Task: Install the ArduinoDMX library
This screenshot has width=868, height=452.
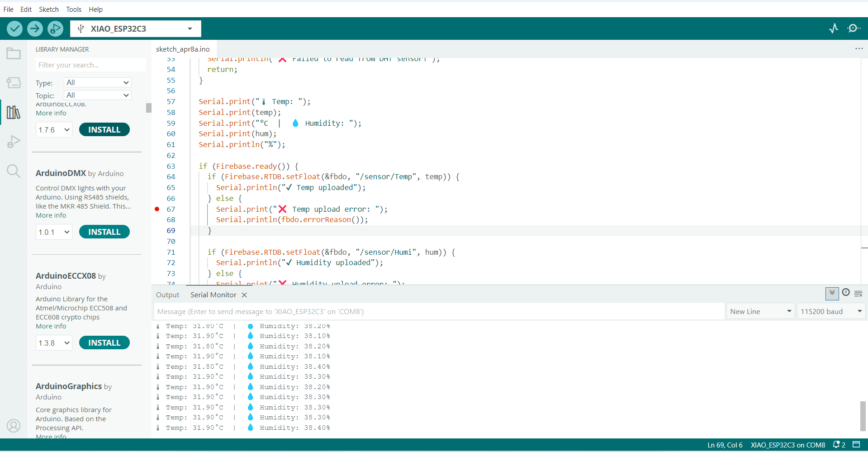Action: pyautogui.click(x=104, y=232)
